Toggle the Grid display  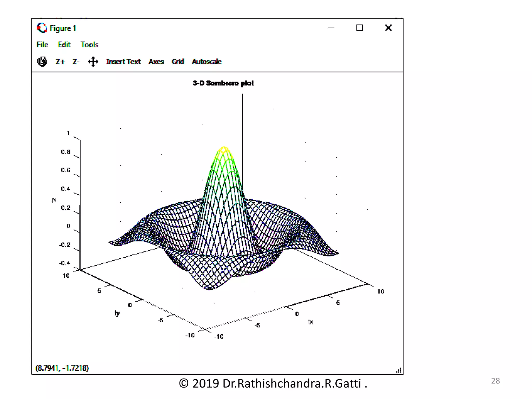click(178, 62)
